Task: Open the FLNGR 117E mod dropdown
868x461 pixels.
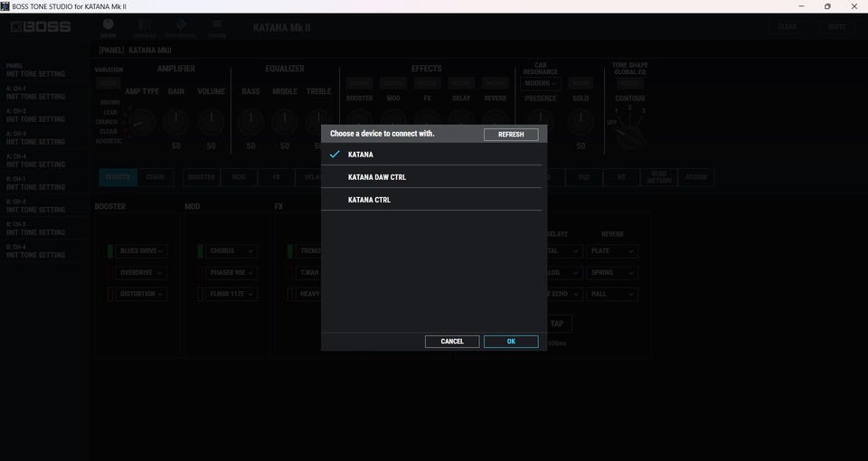Action: point(231,295)
